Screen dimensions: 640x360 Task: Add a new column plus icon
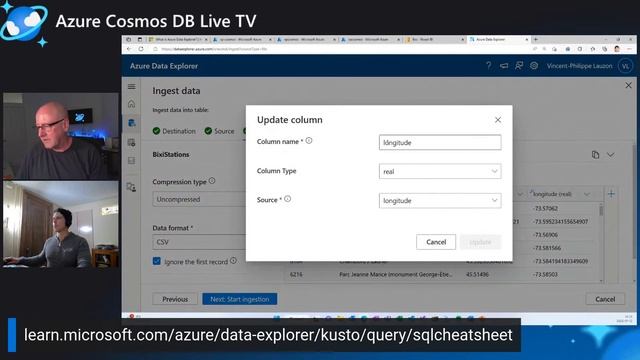611,193
